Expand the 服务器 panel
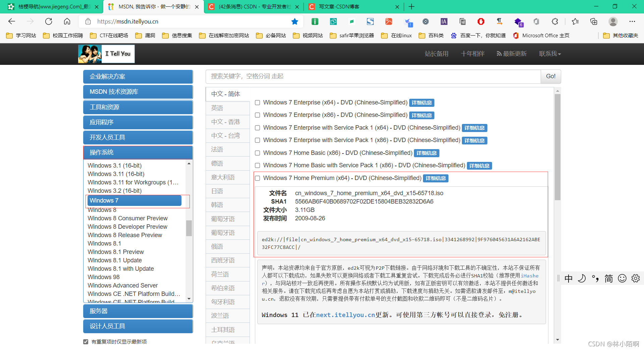This screenshot has height=350, width=644. tap(138, 311)
